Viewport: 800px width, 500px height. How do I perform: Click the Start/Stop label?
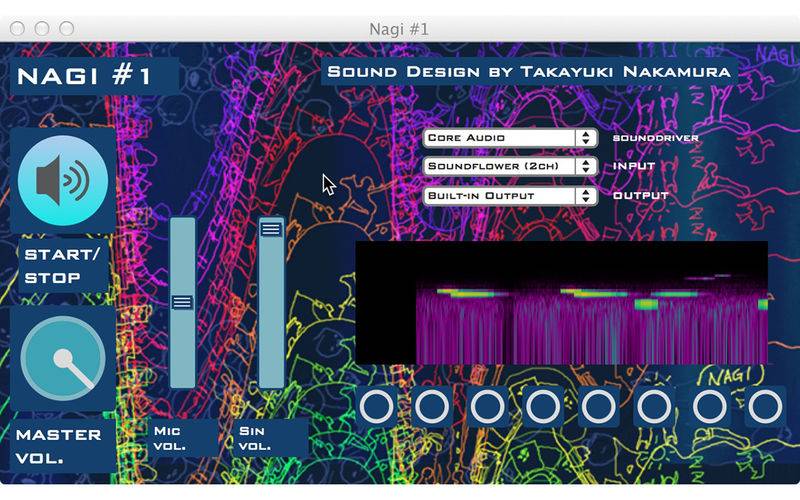click(63, 266)
